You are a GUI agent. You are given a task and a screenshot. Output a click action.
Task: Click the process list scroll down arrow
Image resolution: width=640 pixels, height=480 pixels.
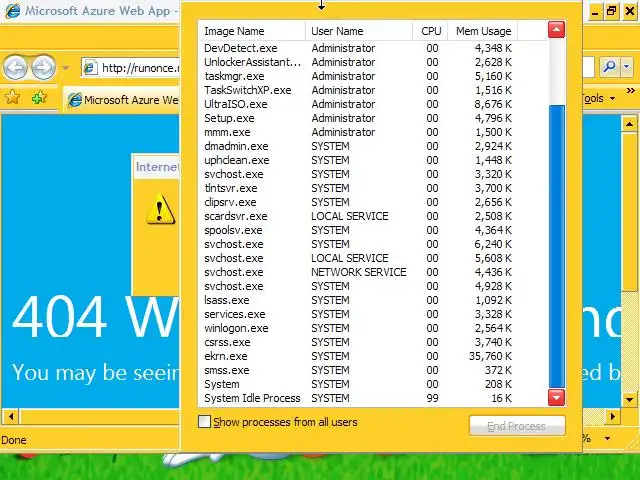click(556, 398)
